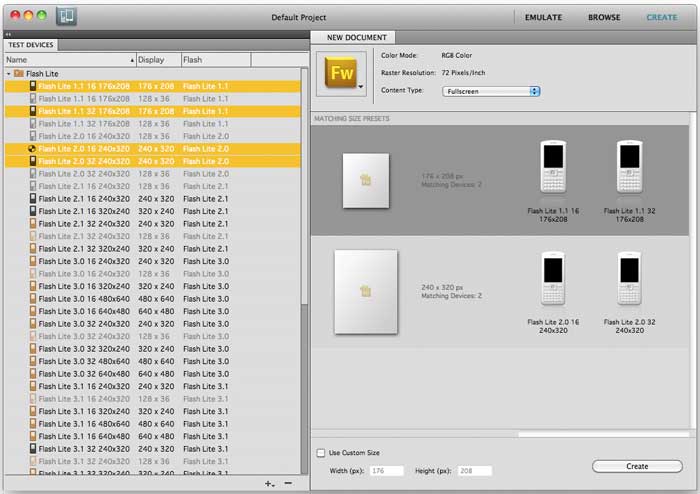Click the Flash Lite folder icon
Image resolution: width=700 pixels, height=494 pixels.
click(19, 74)
